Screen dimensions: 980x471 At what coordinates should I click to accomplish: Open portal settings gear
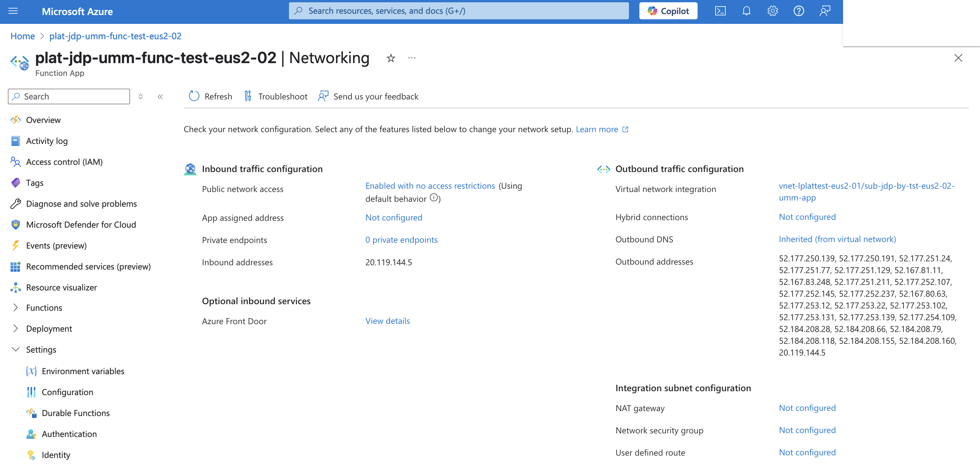772,11
